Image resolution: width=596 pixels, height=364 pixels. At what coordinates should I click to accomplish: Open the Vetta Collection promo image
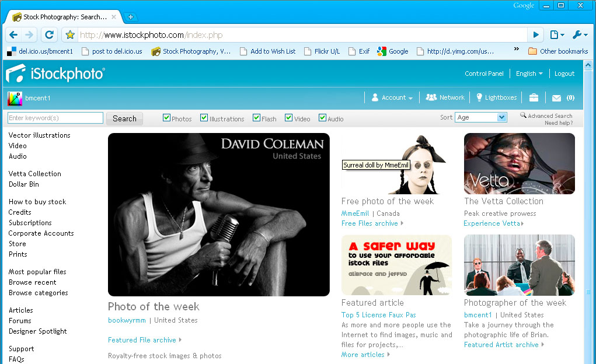519,163
